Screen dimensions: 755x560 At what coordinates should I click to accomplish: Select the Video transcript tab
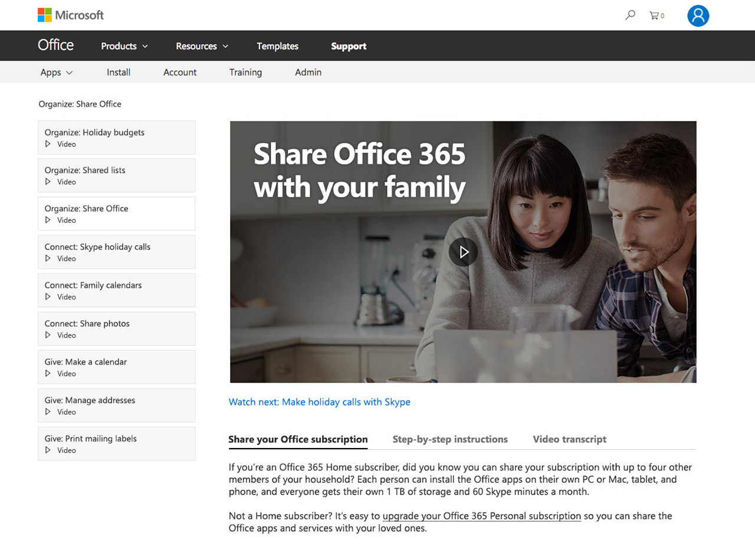[x=569, y=439]
